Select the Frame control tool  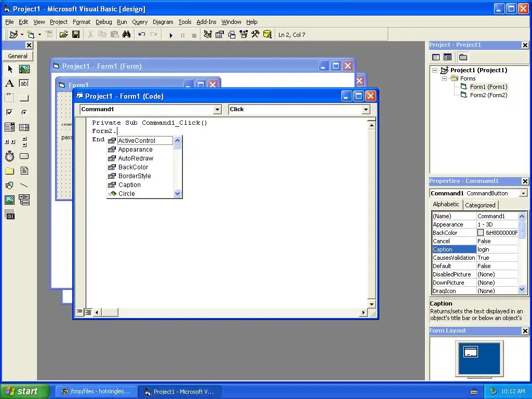(x=10, y=98)
